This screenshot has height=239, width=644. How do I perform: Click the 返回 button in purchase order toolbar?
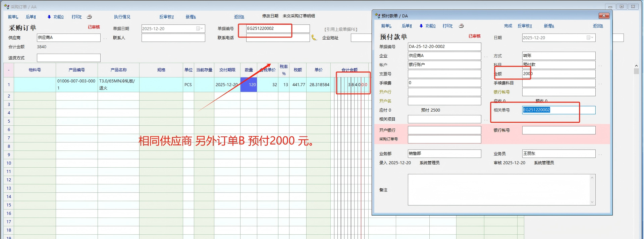239,17
